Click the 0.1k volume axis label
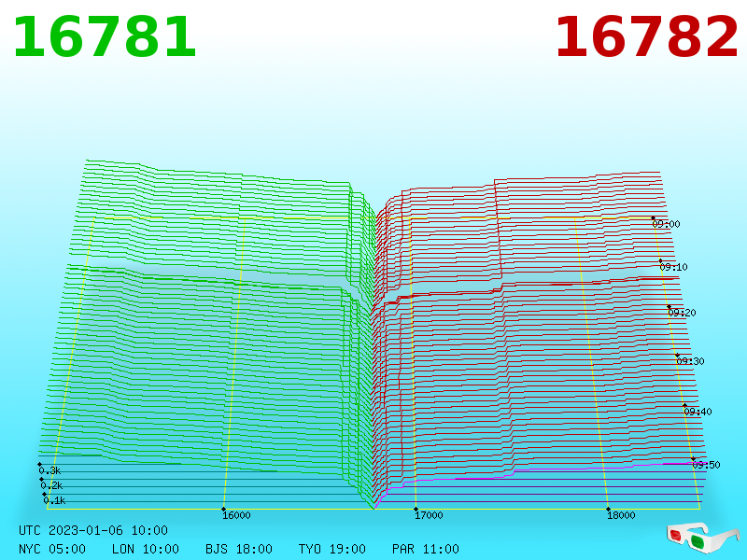Viewport: 747px width, 560px height. pyautogui.click(x=54, y=500)
